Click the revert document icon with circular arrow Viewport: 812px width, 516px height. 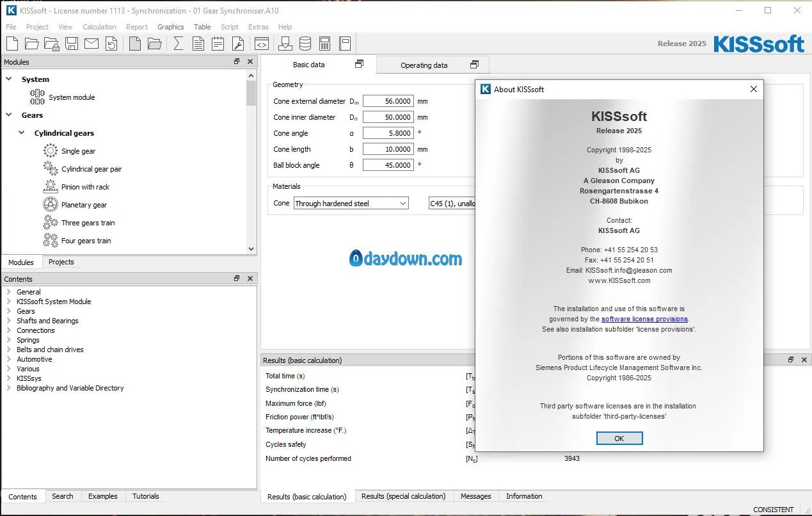pyautogui.click(x=111, y=44)
